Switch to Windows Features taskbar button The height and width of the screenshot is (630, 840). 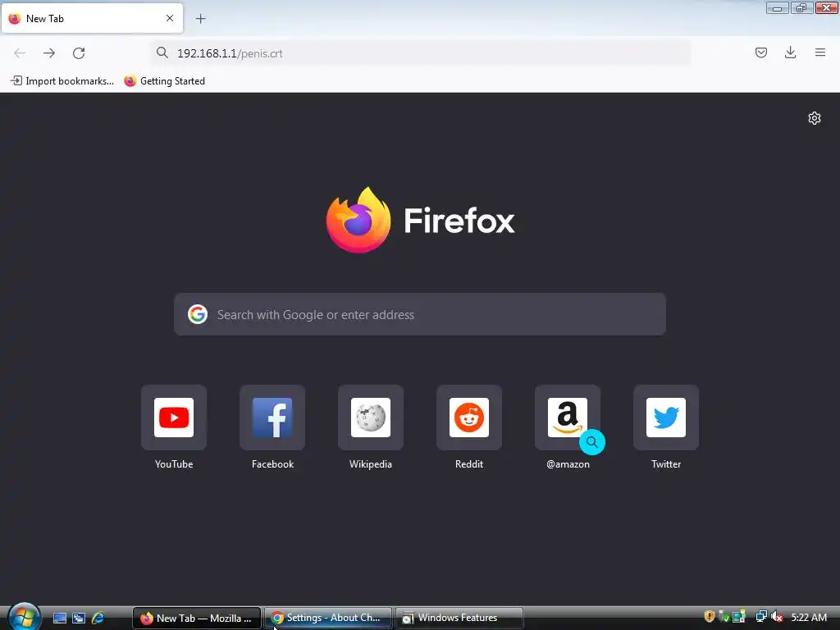click(x=459, y=618)
